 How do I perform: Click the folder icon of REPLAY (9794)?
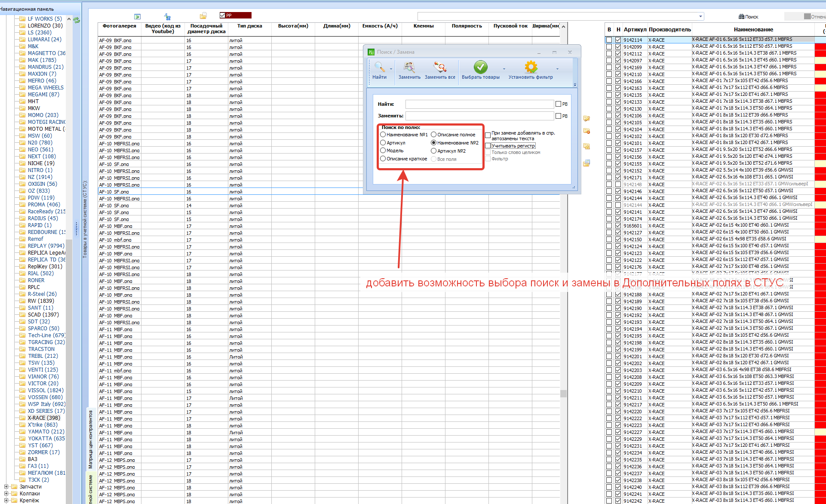(x=22, y=246)
